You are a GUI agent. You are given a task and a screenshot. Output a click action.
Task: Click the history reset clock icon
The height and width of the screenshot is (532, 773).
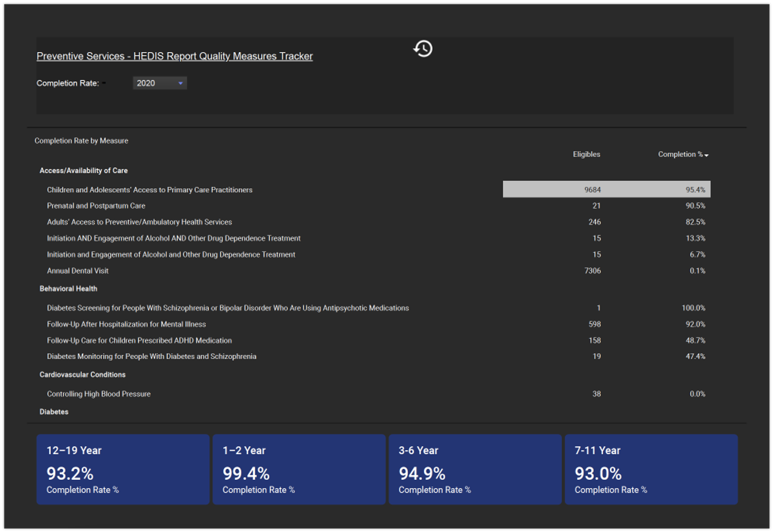[423, 48]
